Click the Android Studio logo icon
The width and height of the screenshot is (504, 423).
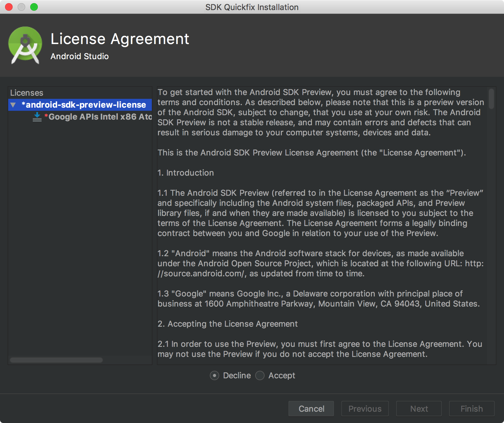pyautogui.click(x=25, y=45)
